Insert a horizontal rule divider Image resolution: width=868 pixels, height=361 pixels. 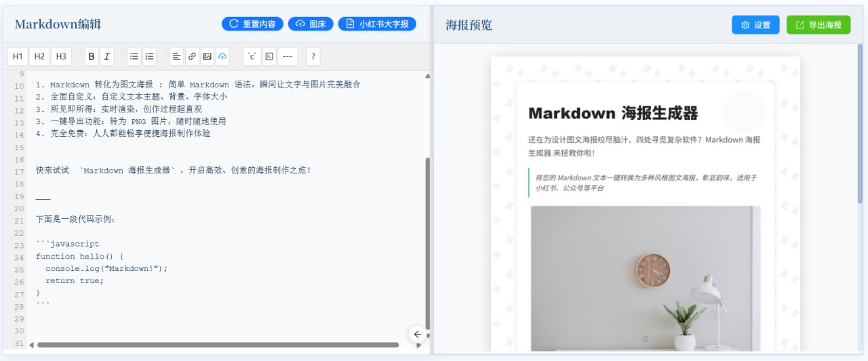pyautogui.click(x=288, y=56)
